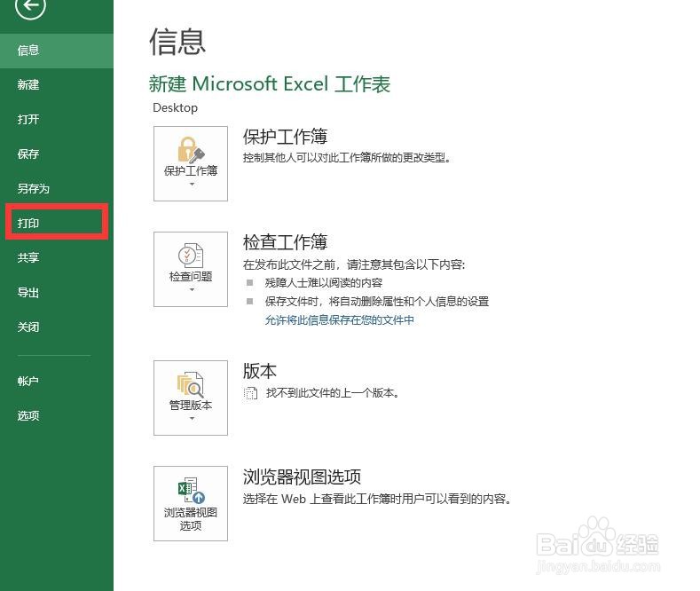Click the 版本 section heading
The width and height of the screenshot is (700, 591).
coord(259,371)
